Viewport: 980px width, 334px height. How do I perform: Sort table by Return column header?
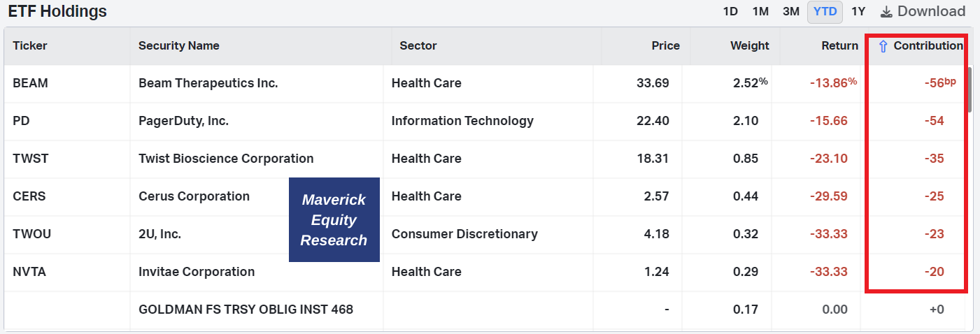pyautogui.click(x=839, y=45)
